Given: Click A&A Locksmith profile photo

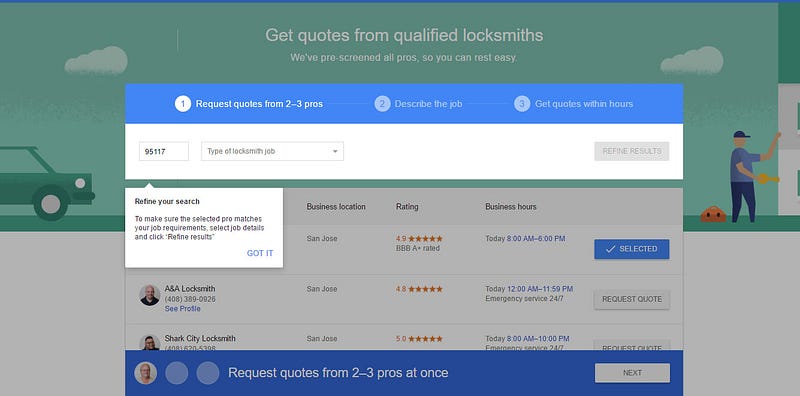Looking at the screenshot, I should point(149,295).
